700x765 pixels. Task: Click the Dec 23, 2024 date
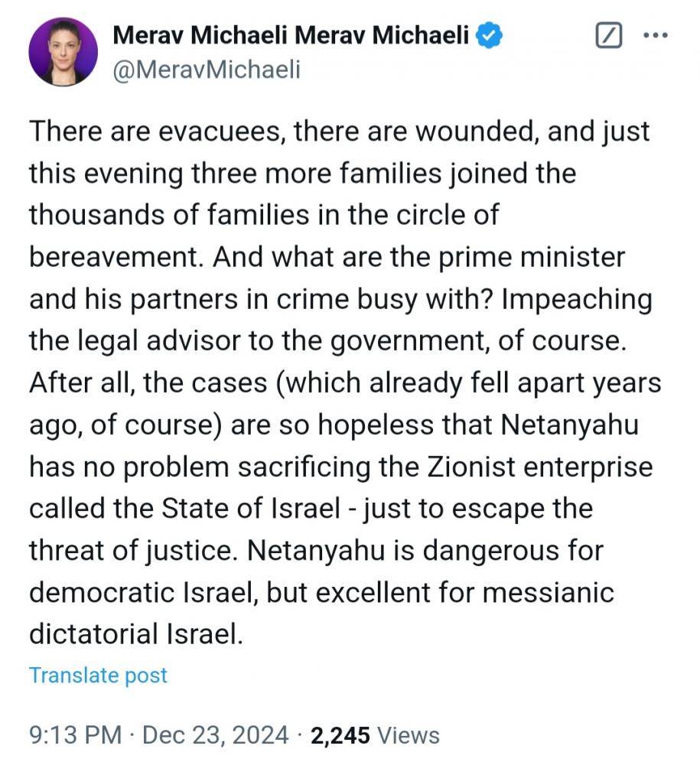tap(215, 735)
